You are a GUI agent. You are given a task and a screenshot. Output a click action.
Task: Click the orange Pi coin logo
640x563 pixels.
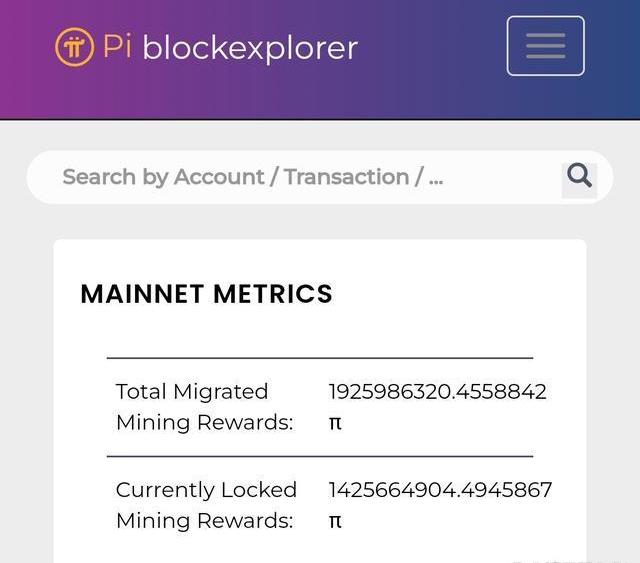coord(74,47)
